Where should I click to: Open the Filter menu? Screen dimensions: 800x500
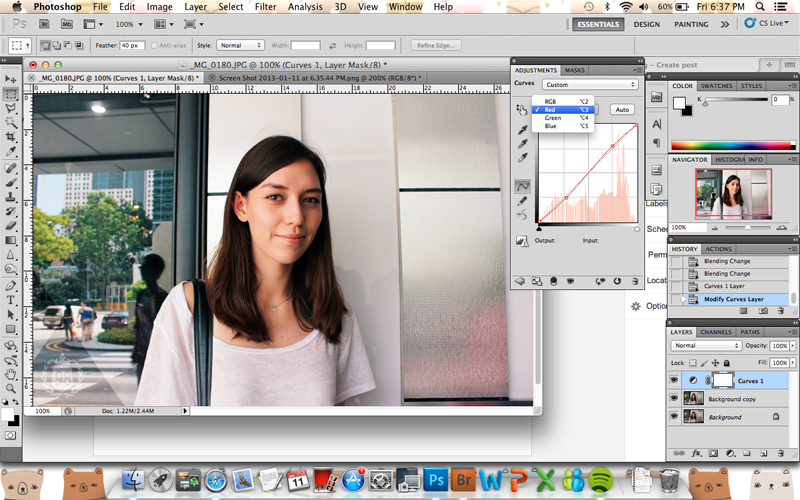265,7
